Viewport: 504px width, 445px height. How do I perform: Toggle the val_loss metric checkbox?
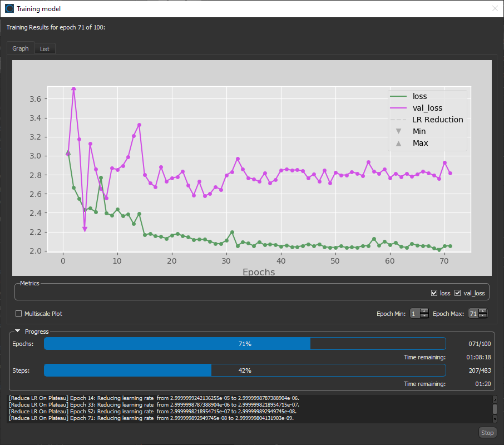458,293
